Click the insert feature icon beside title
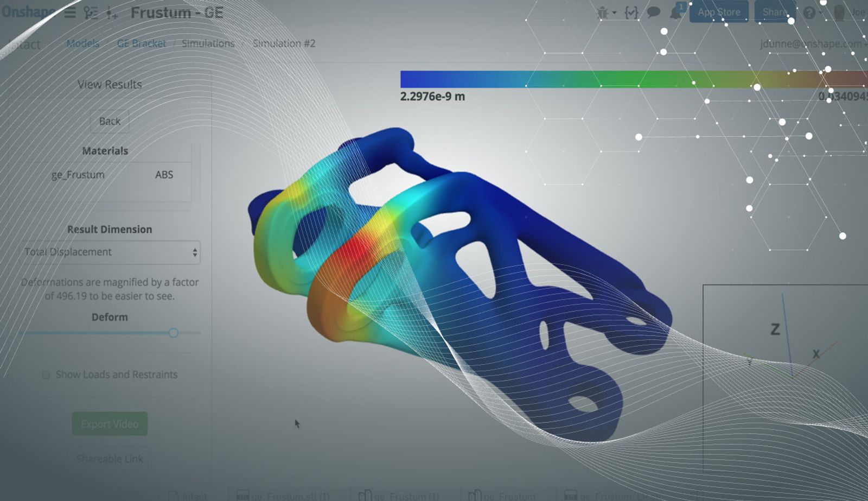 (112, 14)
